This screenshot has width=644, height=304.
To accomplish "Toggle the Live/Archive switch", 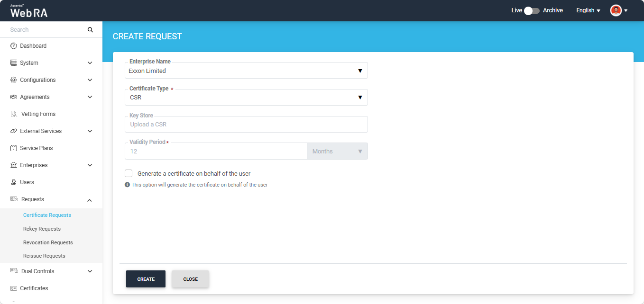I will [x=532, y=10].
